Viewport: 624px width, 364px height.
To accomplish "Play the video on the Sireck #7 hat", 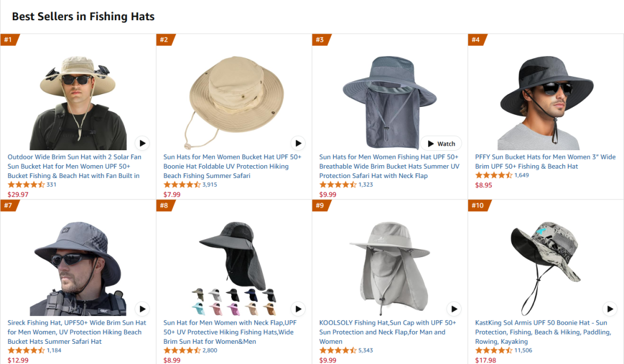I will point(142,309).
